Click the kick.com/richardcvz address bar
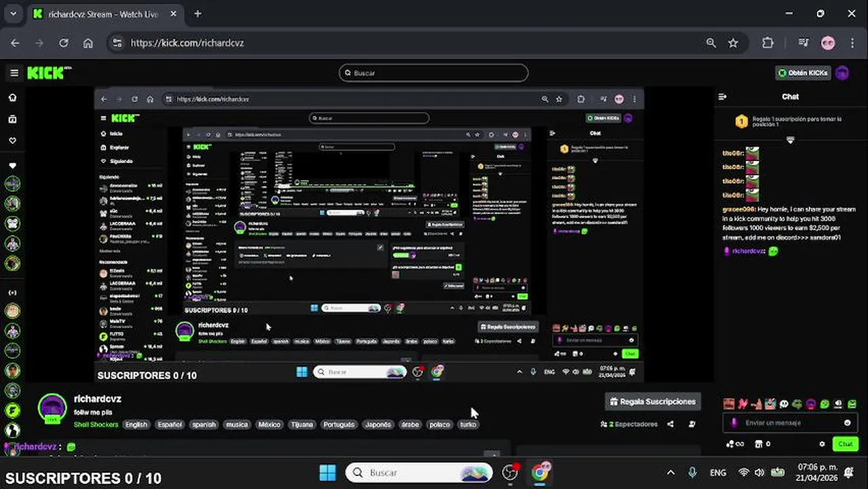Viewport: 868px width, 489px height. click(421, 43)
